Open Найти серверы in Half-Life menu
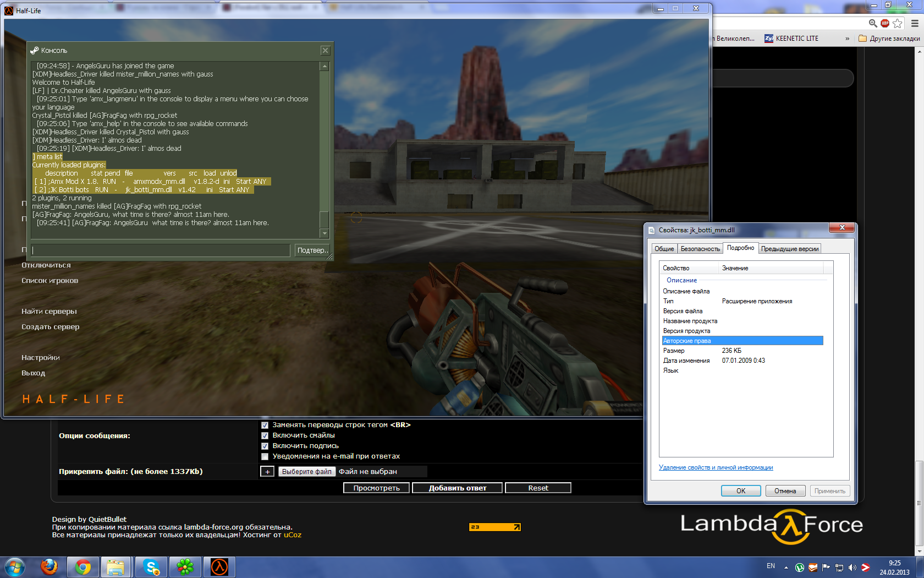 click(50, 312)
